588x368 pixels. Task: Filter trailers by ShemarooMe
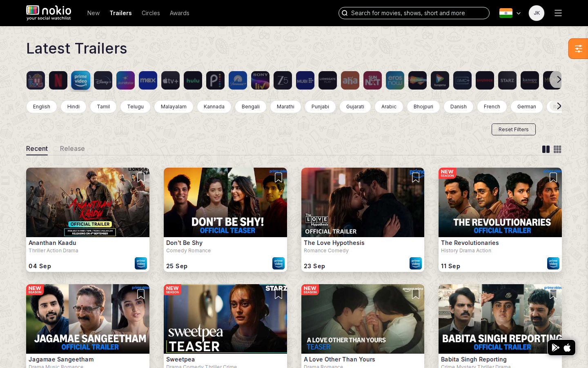coord(417,81)
